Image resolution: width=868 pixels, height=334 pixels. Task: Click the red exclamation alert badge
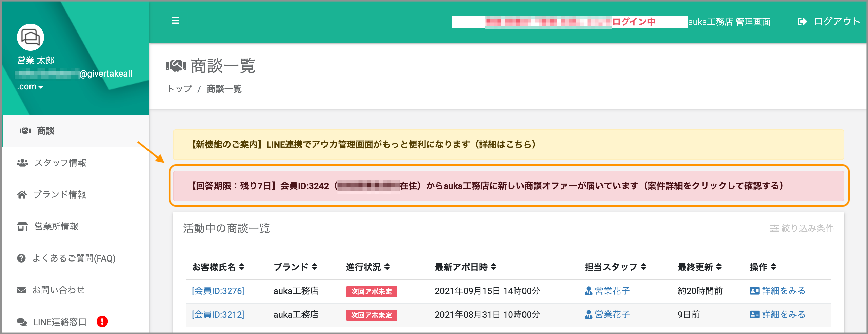coord(102,321)
